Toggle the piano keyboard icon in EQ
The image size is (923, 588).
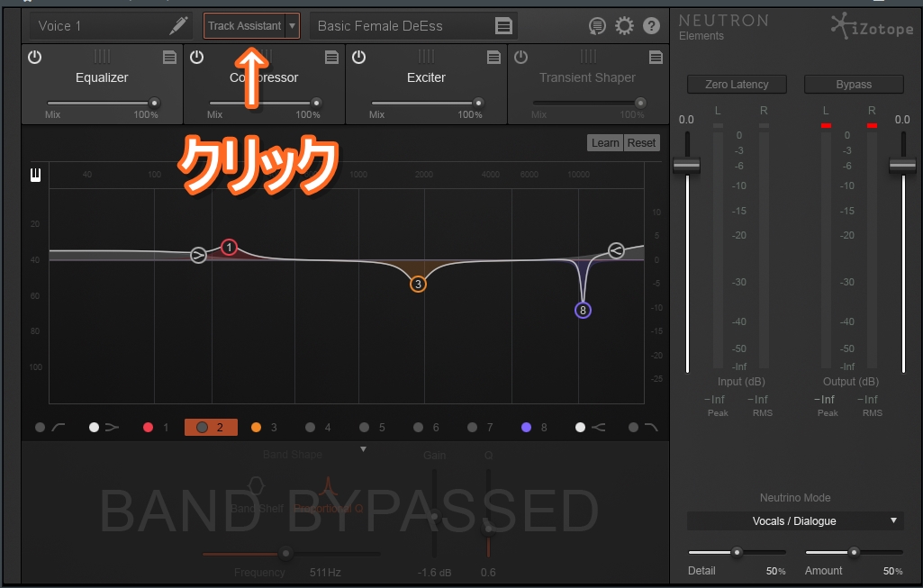[37, 175]
